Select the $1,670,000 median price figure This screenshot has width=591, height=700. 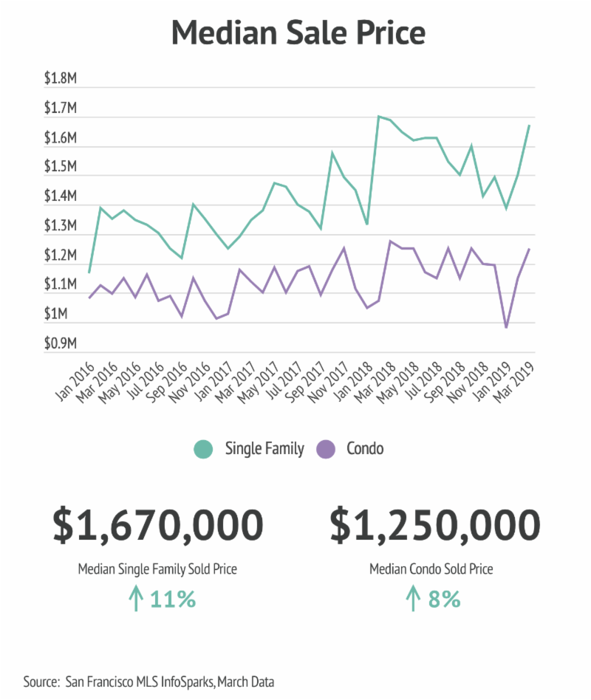tap(158, 526)
